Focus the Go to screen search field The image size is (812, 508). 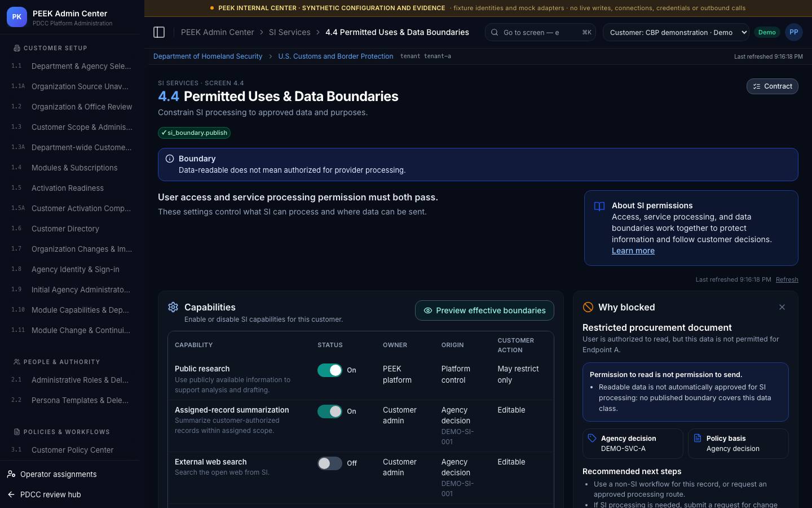(541, 32)
